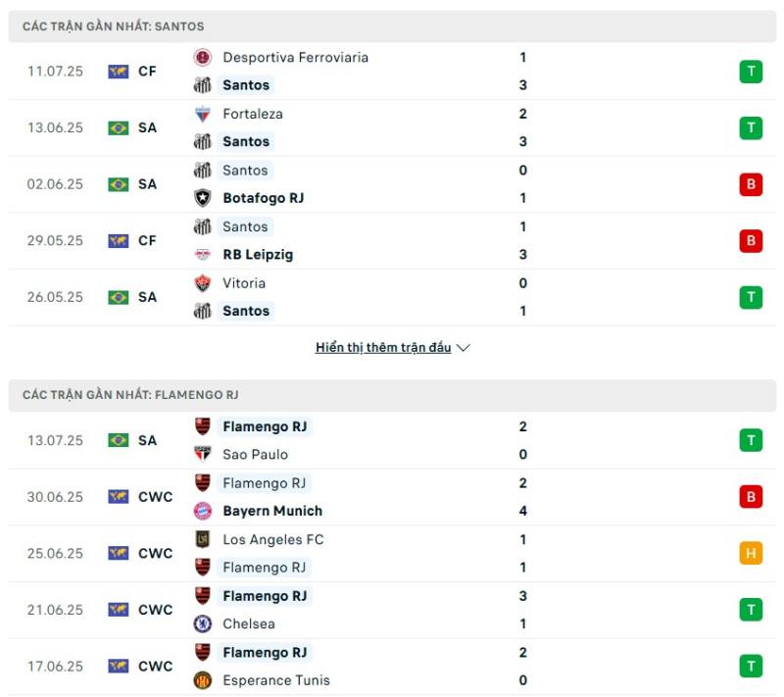Click the Los Angeles FC logo
This screenshot has width=784, height=697.
203,539
